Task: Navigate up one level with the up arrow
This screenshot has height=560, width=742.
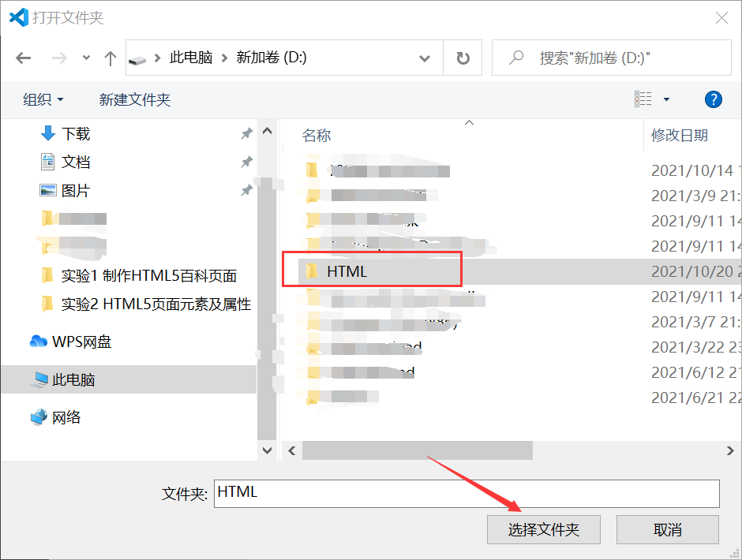Action: tap(110, 57)
